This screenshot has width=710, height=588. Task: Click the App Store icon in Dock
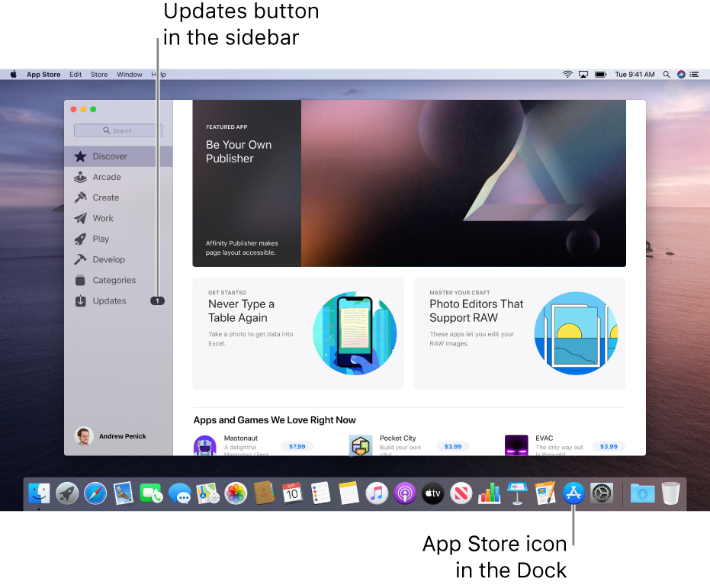tap(573, 493)
